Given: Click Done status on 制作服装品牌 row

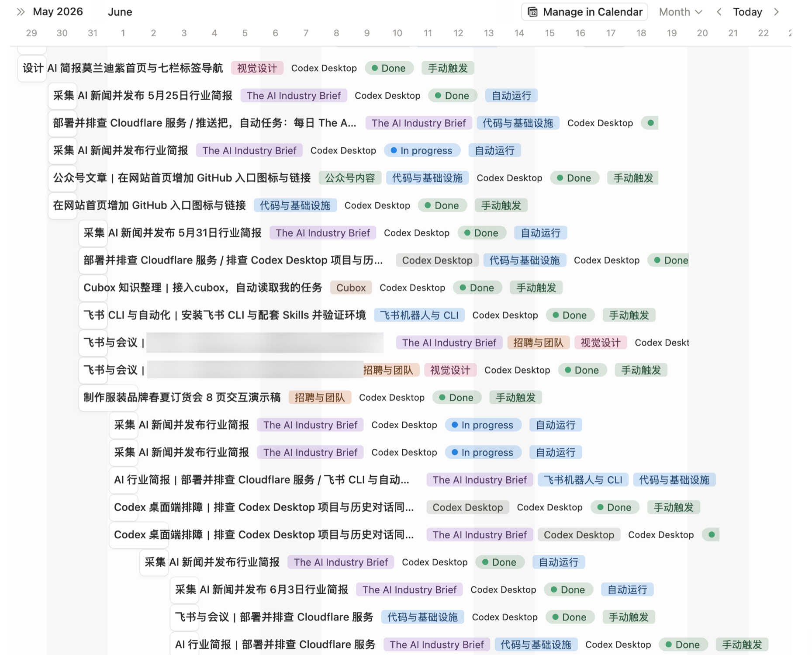Looking at the screenshot, I should click(457, 398).
